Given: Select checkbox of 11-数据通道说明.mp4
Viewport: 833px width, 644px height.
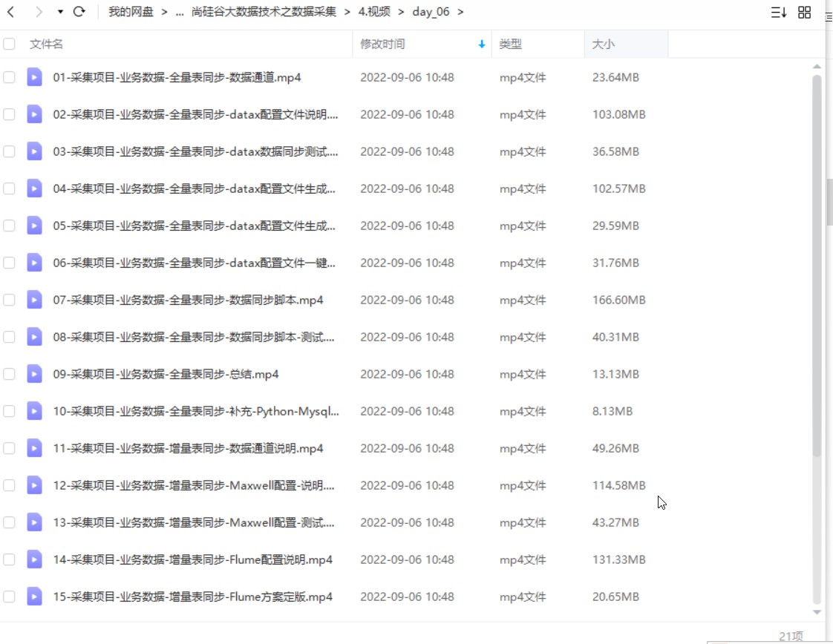Looking at the screenshot, I should [x=9, y=449].
